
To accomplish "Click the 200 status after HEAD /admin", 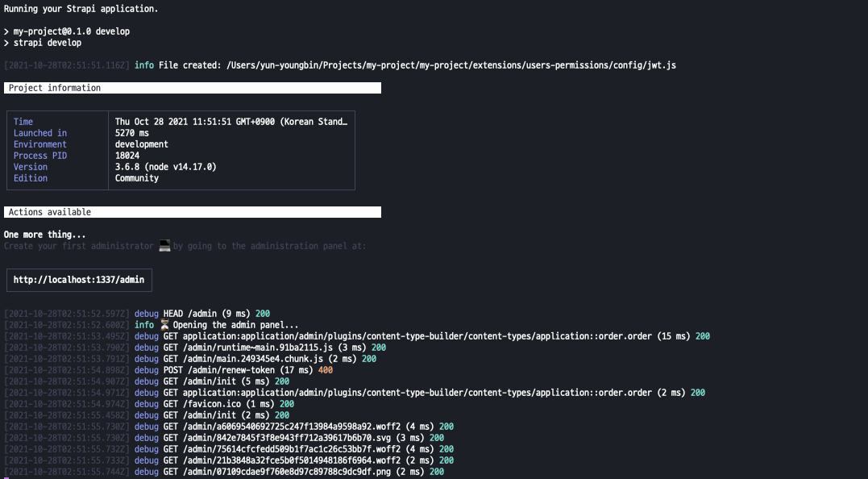I will coord(263,314).
